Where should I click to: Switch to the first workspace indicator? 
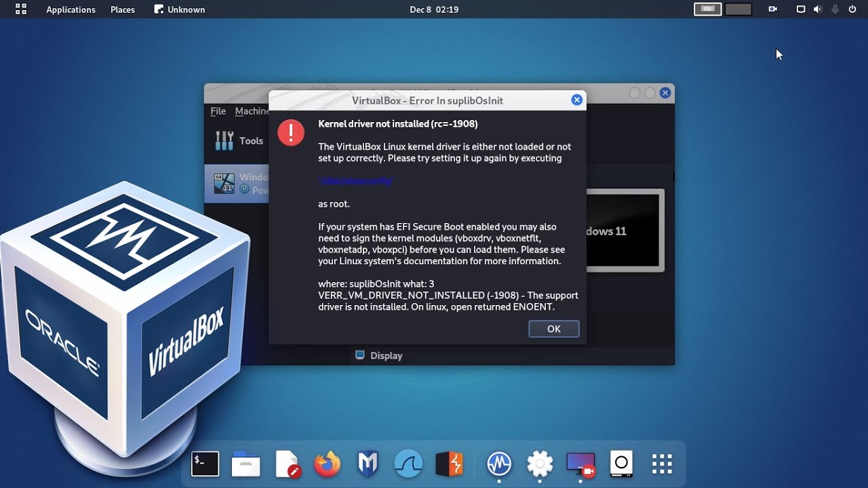[707, 9]
